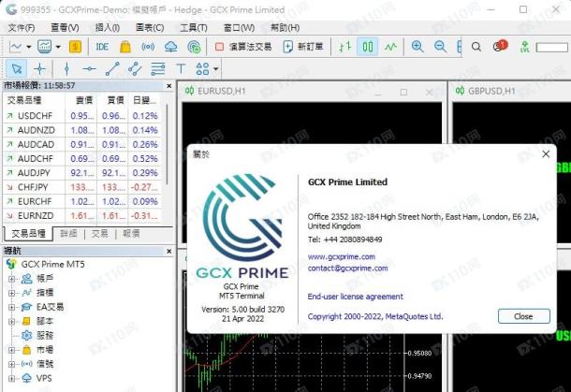Expand the 腳本 scripts node
Screen dimensions: 571x392
11,322
